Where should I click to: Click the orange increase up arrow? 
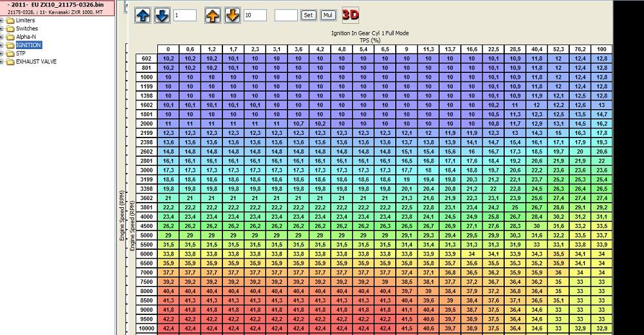click(x=213, y=15)
